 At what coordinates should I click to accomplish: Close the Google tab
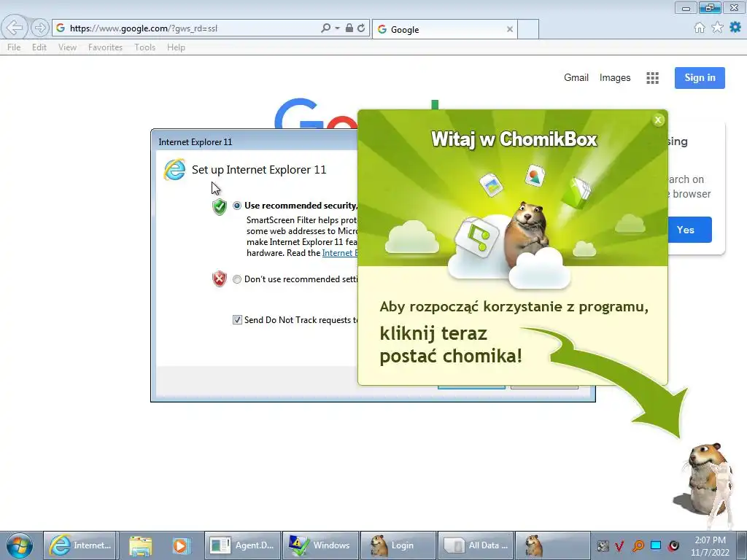coord(510,29)
